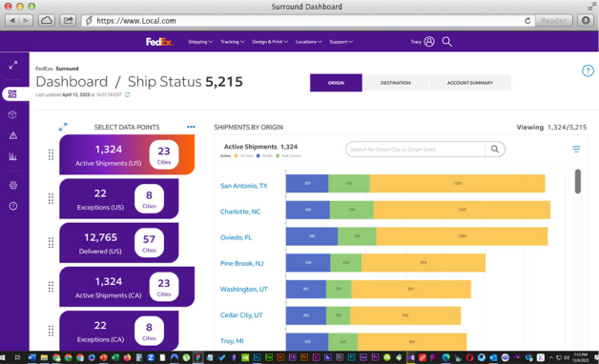
Task: Switch to the Account Summary tab
Action: [x=470, y=83]
